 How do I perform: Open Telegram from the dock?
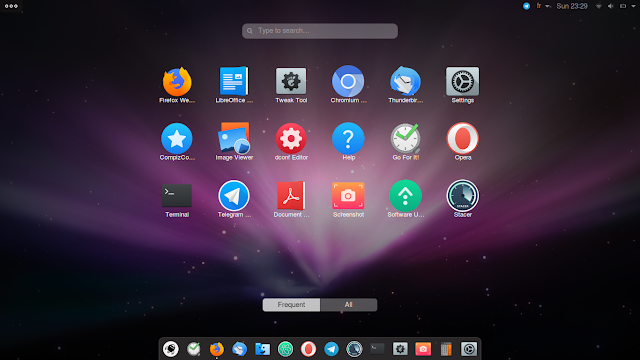click(x=331, y=349)
